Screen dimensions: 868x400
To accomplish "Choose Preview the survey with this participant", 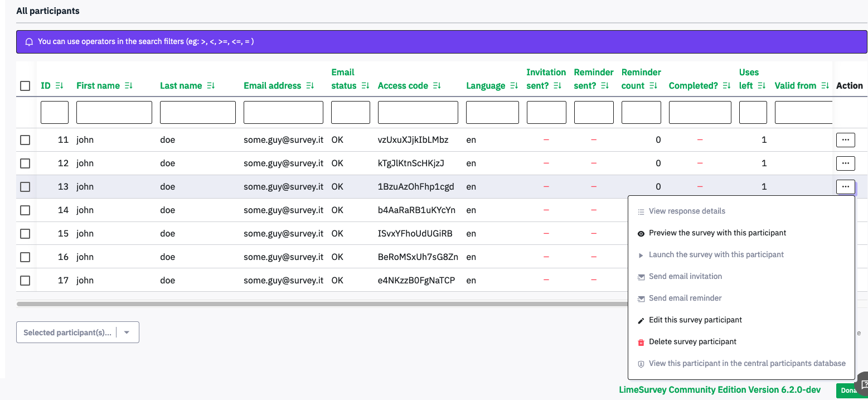I will pos(717,233).
